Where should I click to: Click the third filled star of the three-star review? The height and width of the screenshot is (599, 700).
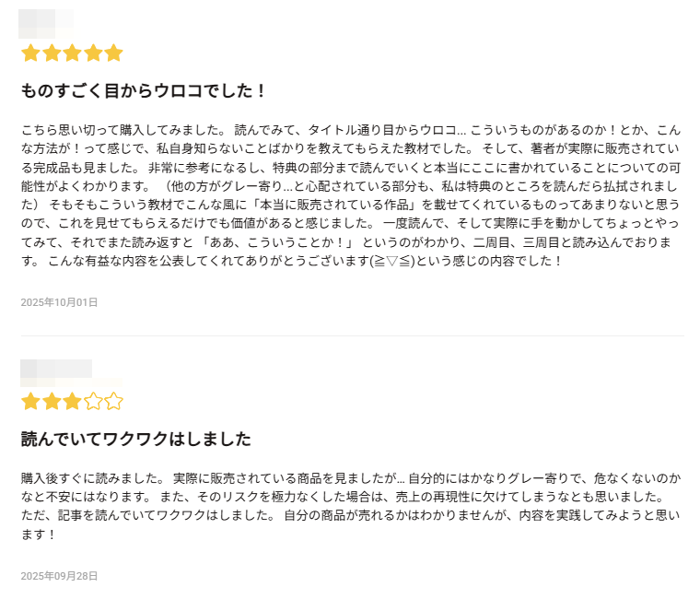coord(72,401)
